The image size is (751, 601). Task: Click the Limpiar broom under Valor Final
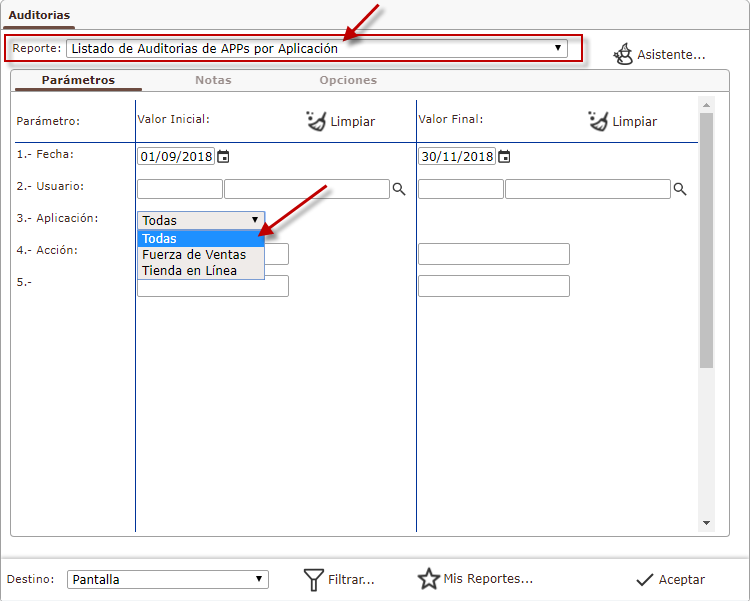pyautogui.click(x=598, y=121)
